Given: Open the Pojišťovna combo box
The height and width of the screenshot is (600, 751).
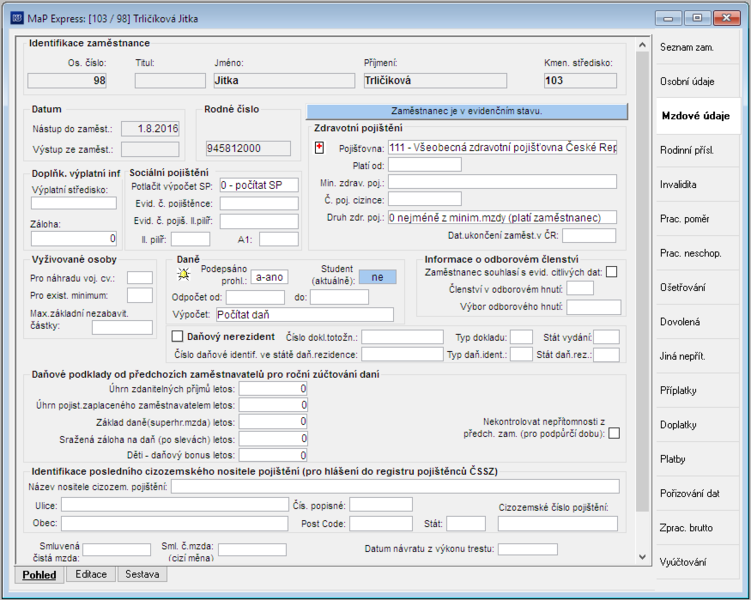Looking at the screenshot, I should pyautogui.click(x=502, y=147).
